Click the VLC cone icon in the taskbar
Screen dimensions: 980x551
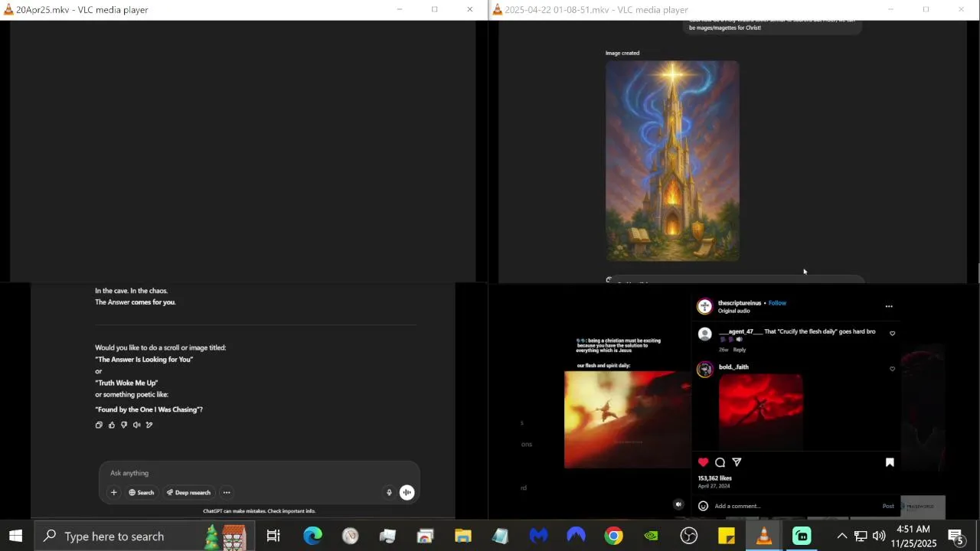pyautogui.click(x=764, y=536)
